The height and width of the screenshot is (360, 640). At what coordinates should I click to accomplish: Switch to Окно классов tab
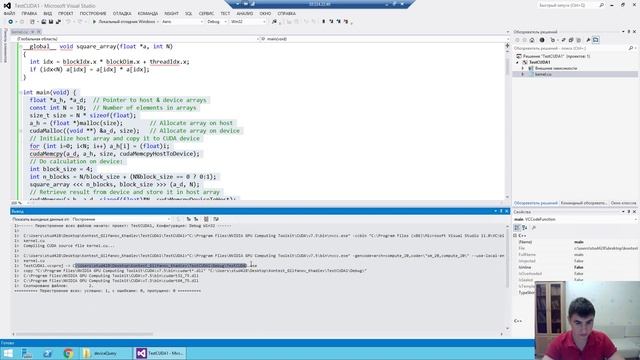(623, 203)
